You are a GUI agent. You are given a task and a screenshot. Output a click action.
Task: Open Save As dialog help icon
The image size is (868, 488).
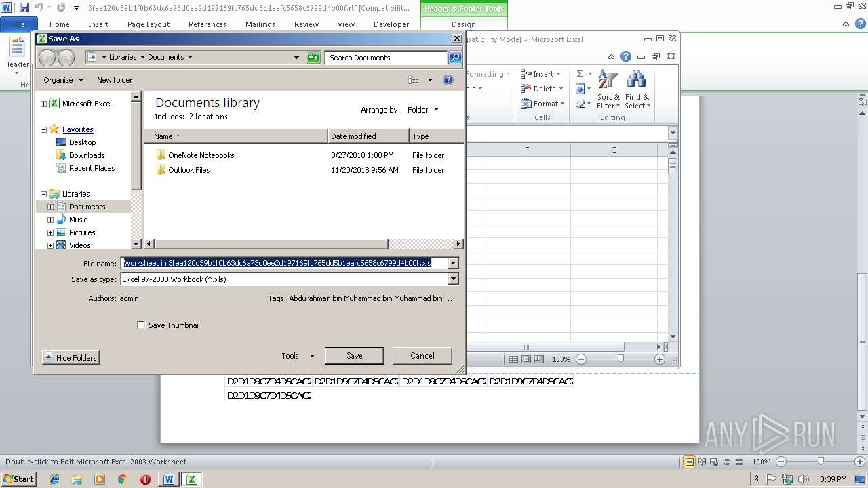pyautogui.click(x=448, y=80)
